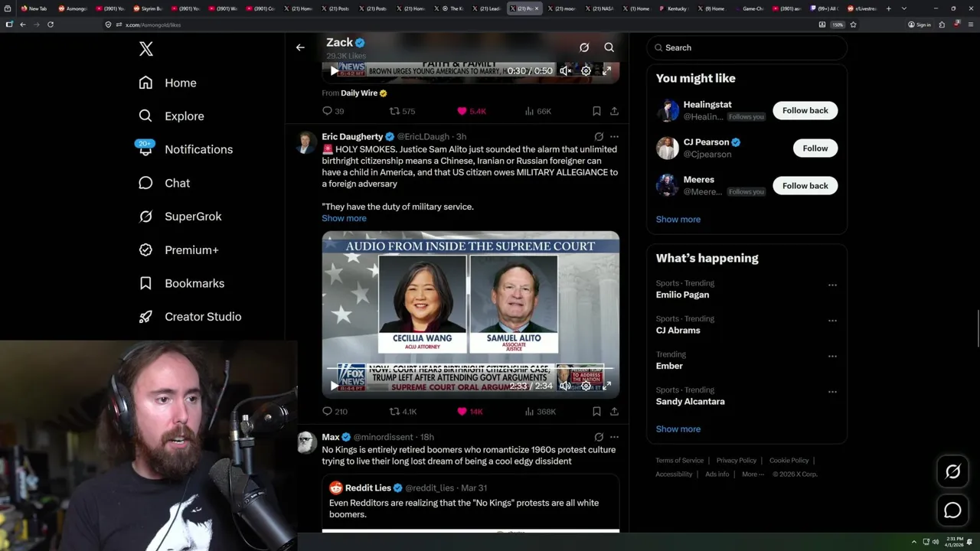
Task: Follow back Healingstat
Action: coord(805,110)
